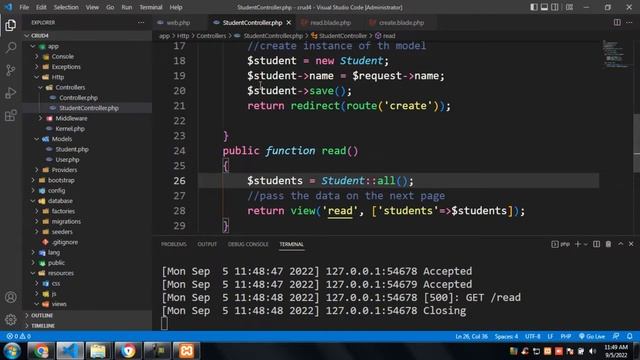Open the Accounts menu icon
This screenshot has width=640, height=360.
(11, 297)
